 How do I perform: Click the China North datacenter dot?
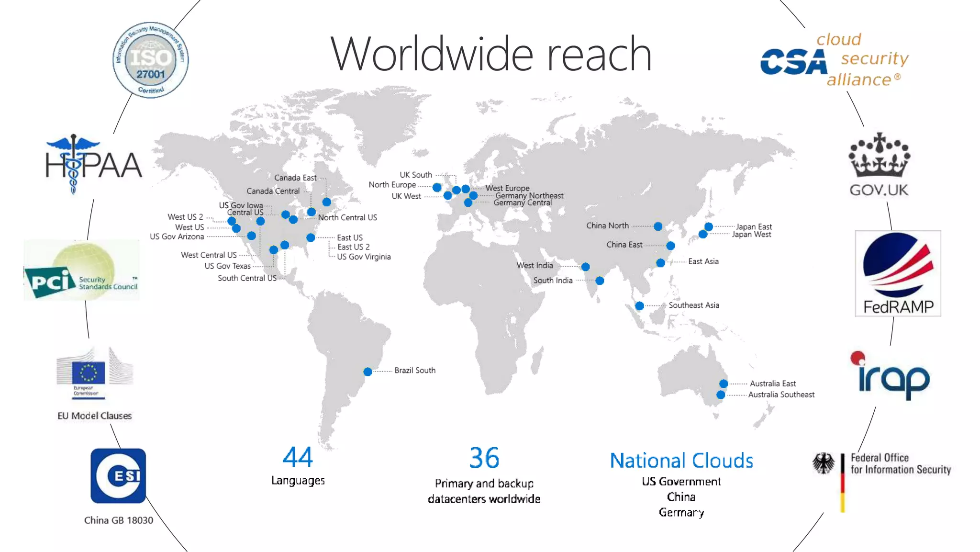pyautogui.click(x=658, y=226)
